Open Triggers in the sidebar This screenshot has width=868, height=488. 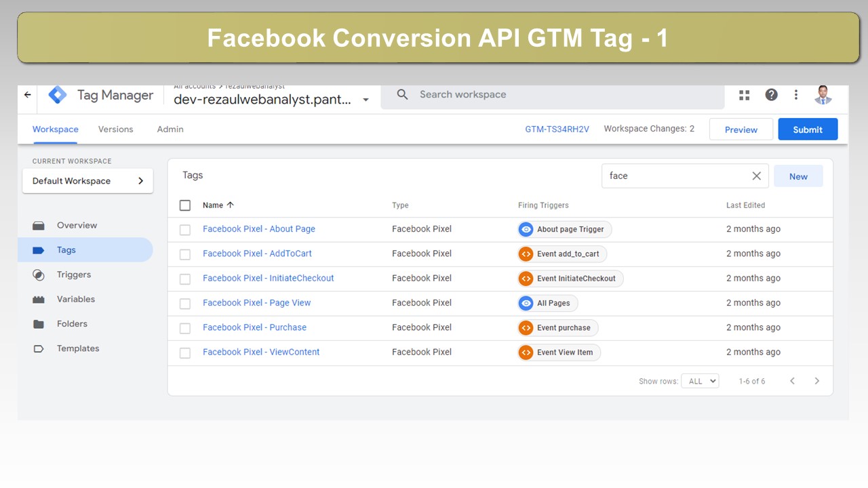tap(74, 274)
